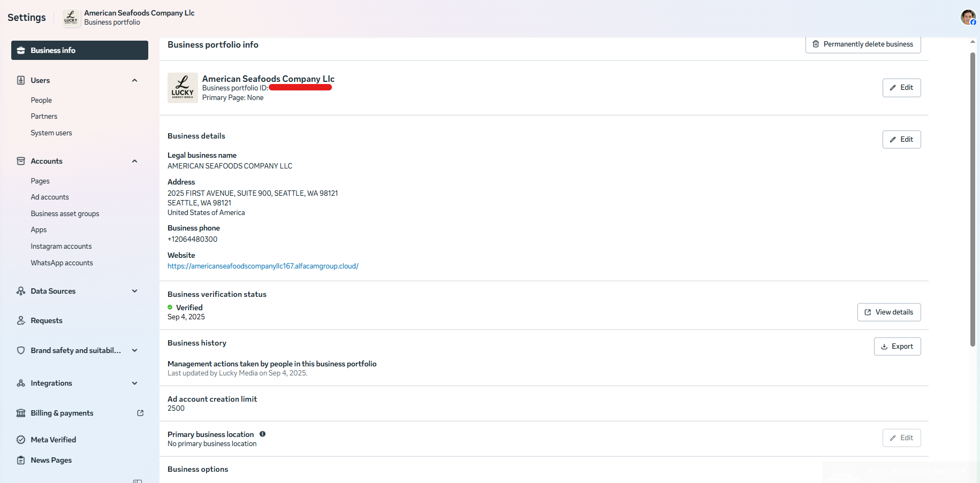Select Ad accounts in sidebar
This screenshot has width=980, height=483.
(50, 197)
